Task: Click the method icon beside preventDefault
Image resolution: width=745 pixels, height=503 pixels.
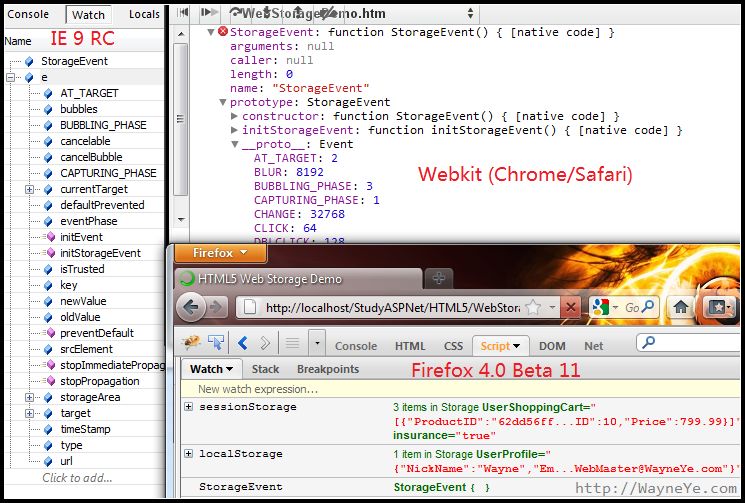Action: 49,333
